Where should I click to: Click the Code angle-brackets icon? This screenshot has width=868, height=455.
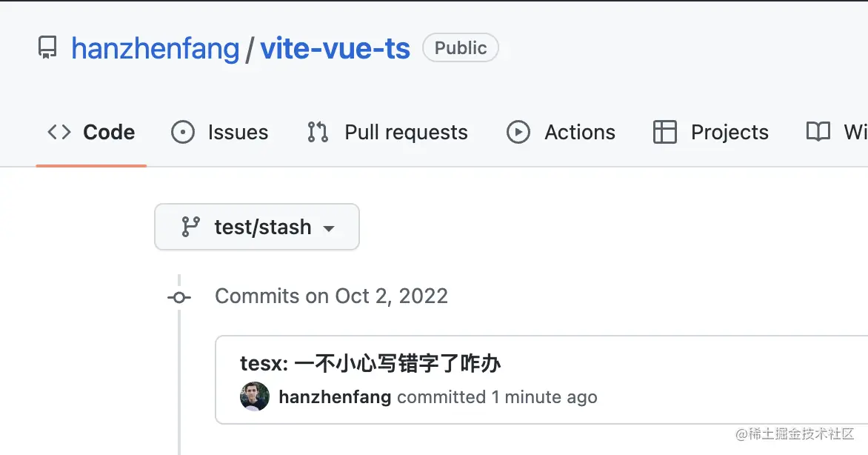tap(59, 133)
